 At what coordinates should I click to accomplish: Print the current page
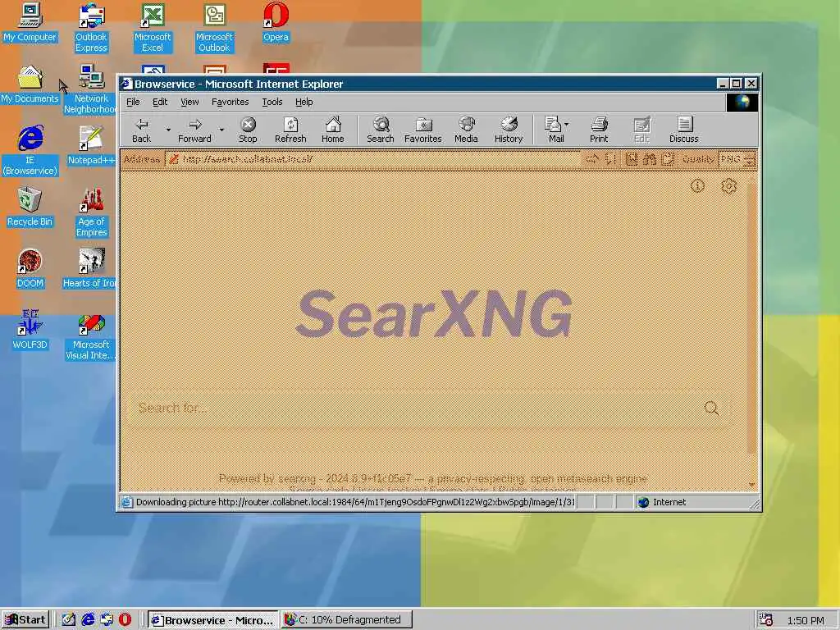tap(599, 130)
